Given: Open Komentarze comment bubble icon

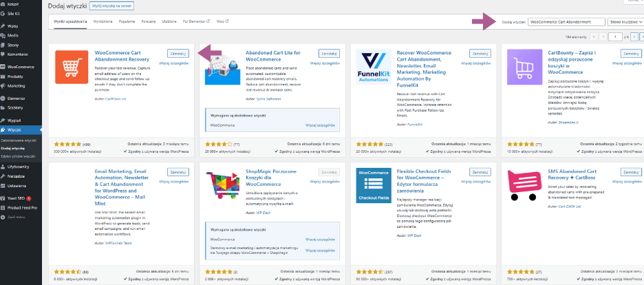Looking at the screenshot, I should tap(3, 54).
